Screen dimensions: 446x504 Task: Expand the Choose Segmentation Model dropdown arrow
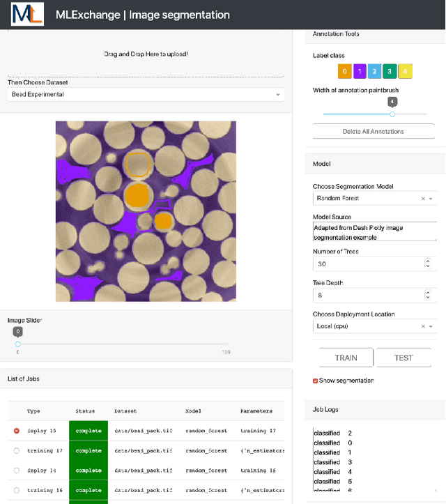coord(431,199)
